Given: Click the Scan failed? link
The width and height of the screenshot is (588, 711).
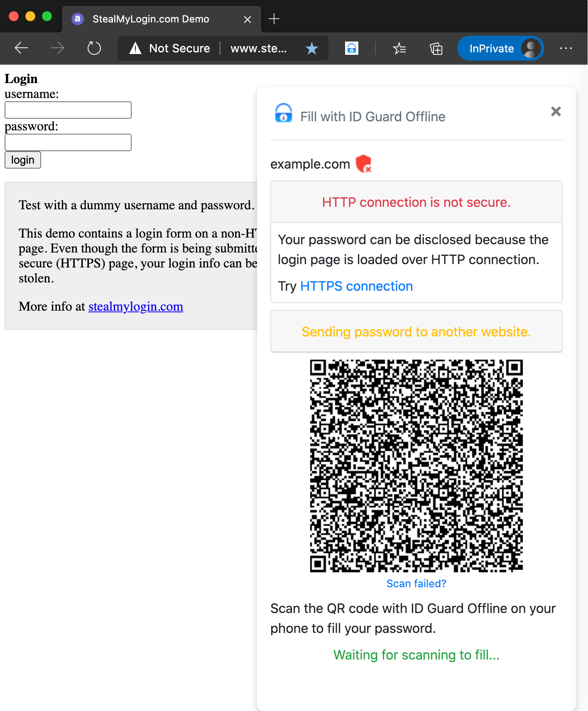Looking at the screenshot, I should pos(416,584).
